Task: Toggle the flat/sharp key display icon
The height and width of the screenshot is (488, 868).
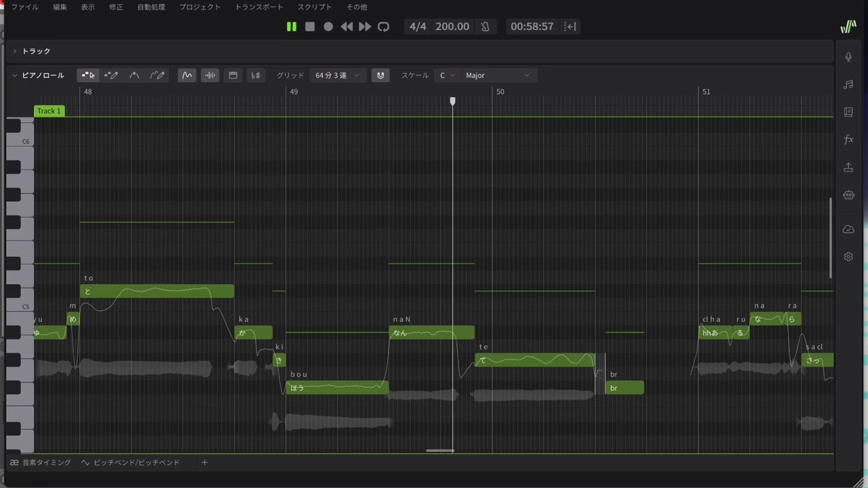Action: (256, 75)
